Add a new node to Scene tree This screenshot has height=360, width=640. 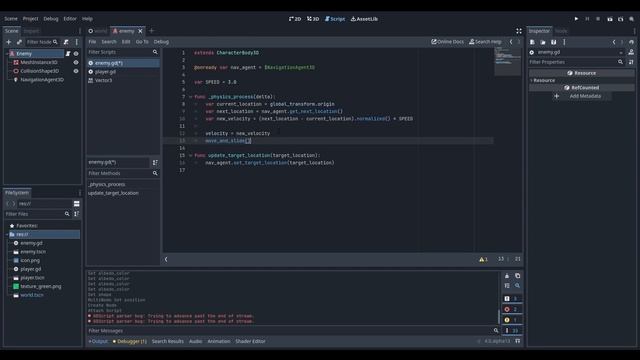(x=9, y=42)
